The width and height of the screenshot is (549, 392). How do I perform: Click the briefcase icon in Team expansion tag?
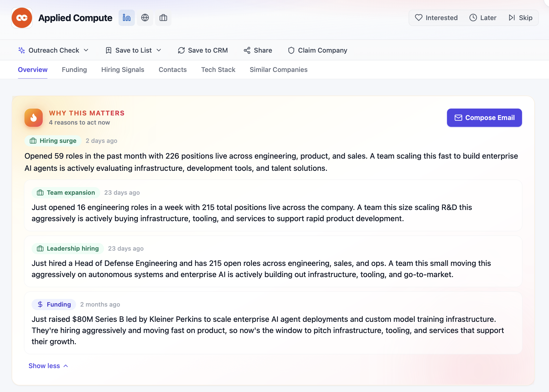pyautogui.click(x=40, y=193)
